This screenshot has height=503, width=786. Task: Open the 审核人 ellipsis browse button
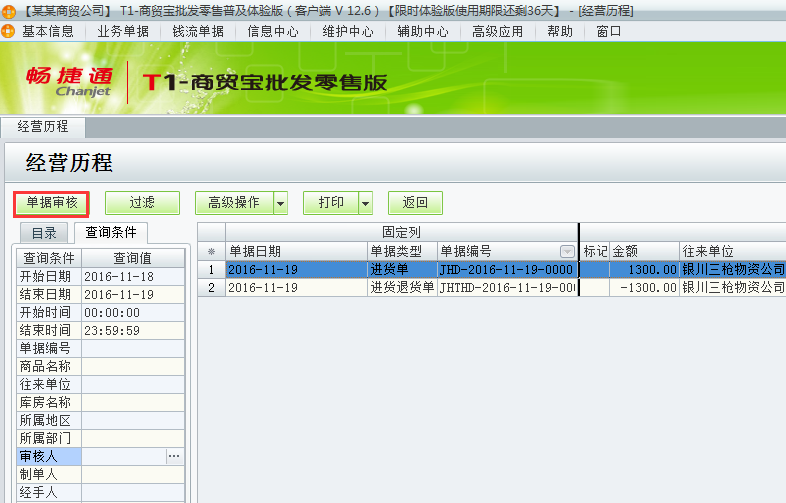tap(174, 457)
